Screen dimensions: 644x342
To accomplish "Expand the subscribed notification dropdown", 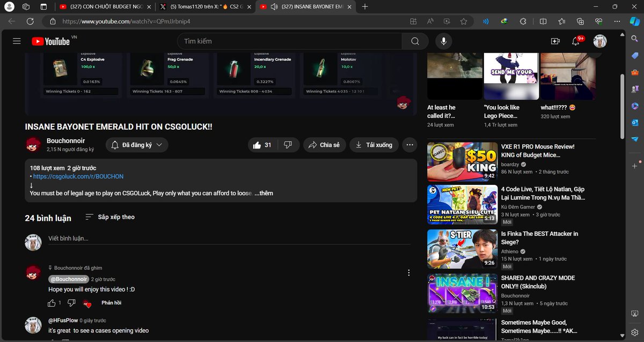I will [137, 145].
